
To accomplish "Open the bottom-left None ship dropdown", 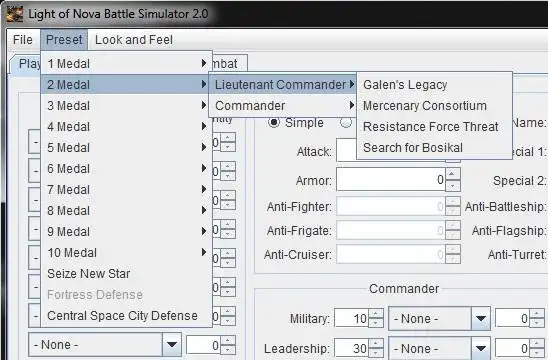I will click(105, 345).
